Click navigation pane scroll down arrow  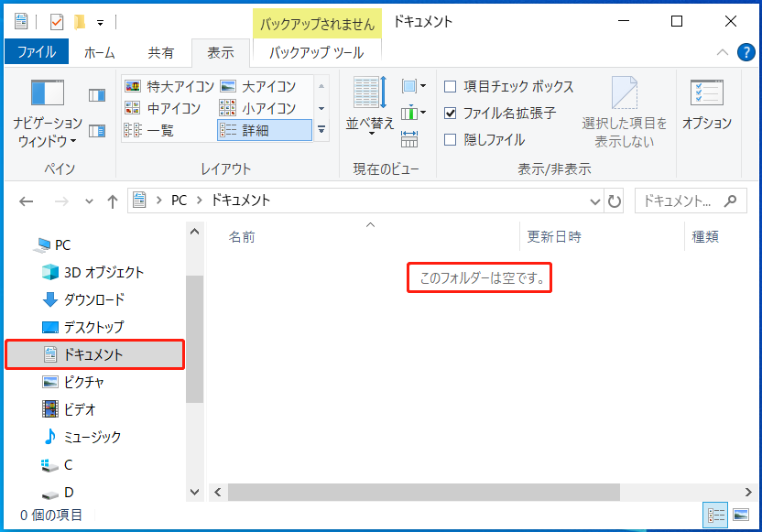[195, 492]
